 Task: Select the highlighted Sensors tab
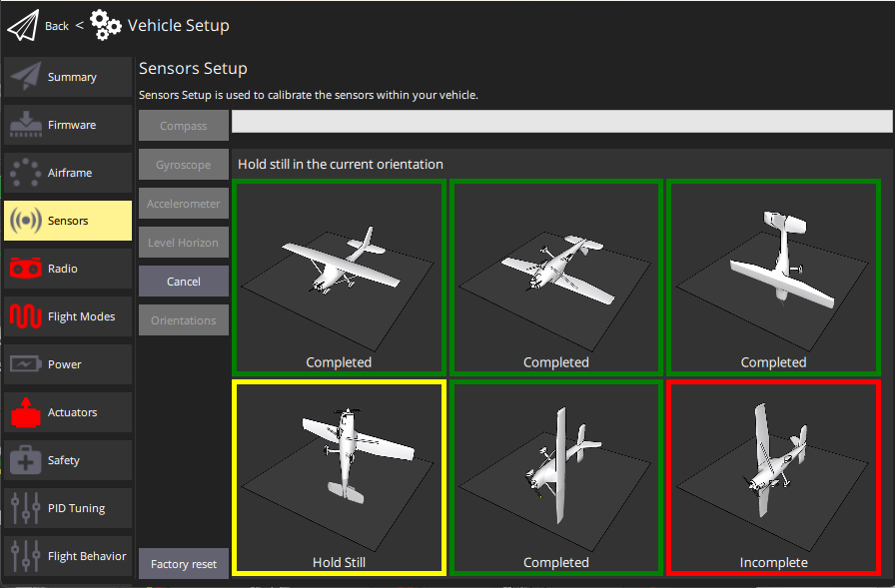[x=68, y=221]
